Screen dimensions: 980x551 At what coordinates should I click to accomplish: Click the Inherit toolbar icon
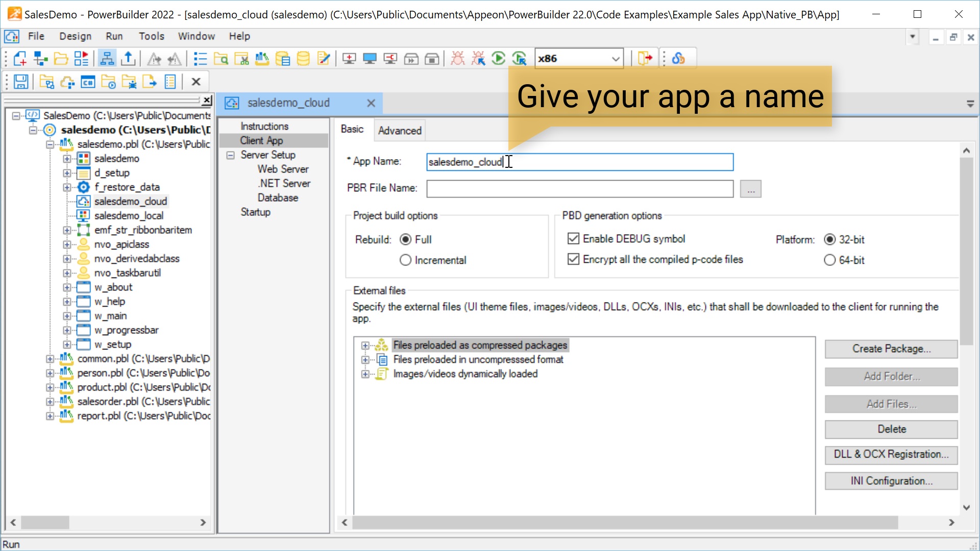coord(40,59)
